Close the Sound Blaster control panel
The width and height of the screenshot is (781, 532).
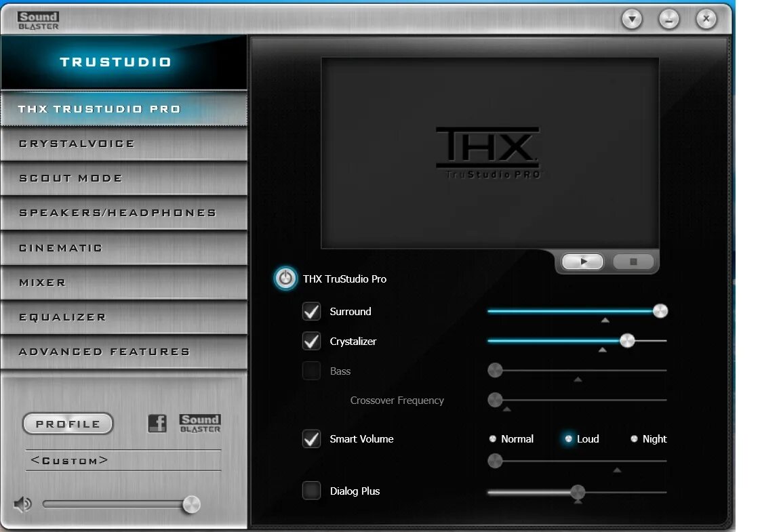click(x=706, y=20)
